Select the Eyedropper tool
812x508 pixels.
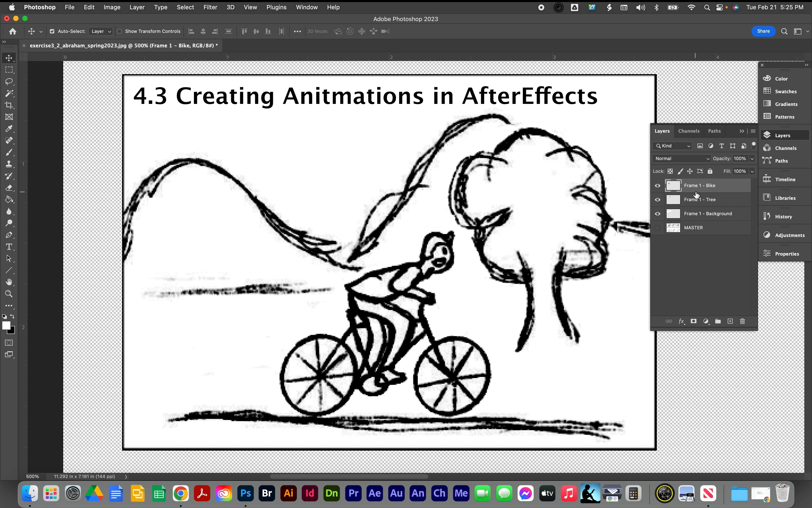(x=9, y=129)
